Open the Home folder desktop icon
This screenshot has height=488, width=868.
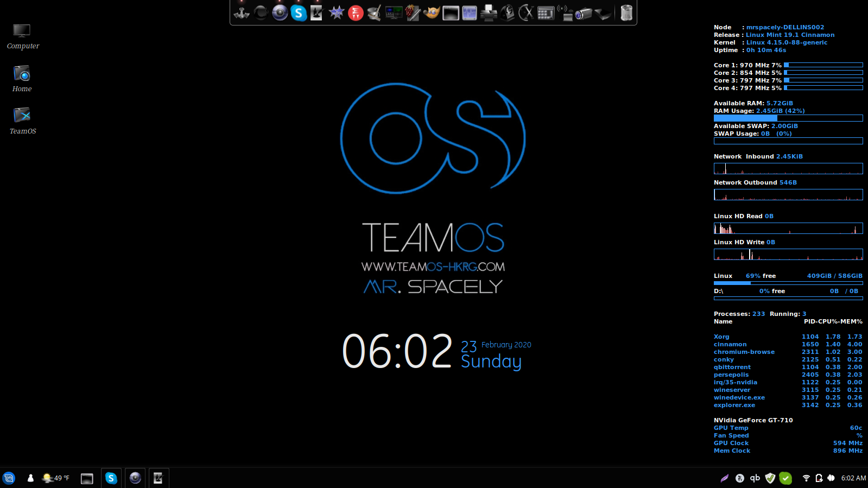22,79
